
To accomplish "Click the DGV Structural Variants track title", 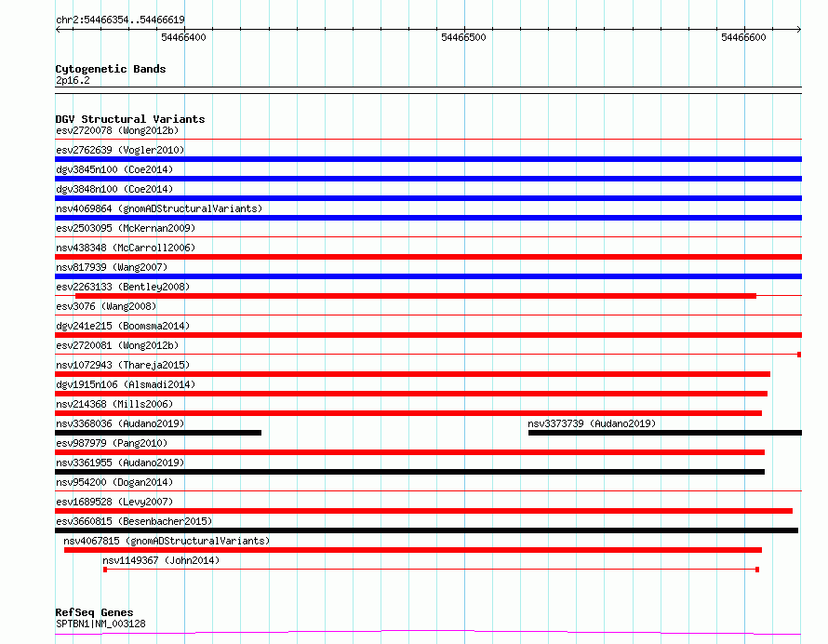I will [130, 119].
